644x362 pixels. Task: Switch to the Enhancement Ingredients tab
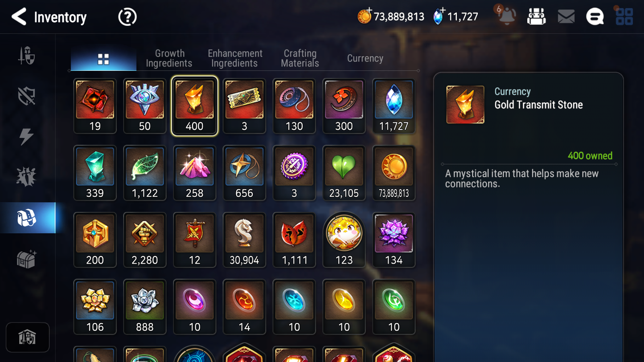tap(235, 58)
